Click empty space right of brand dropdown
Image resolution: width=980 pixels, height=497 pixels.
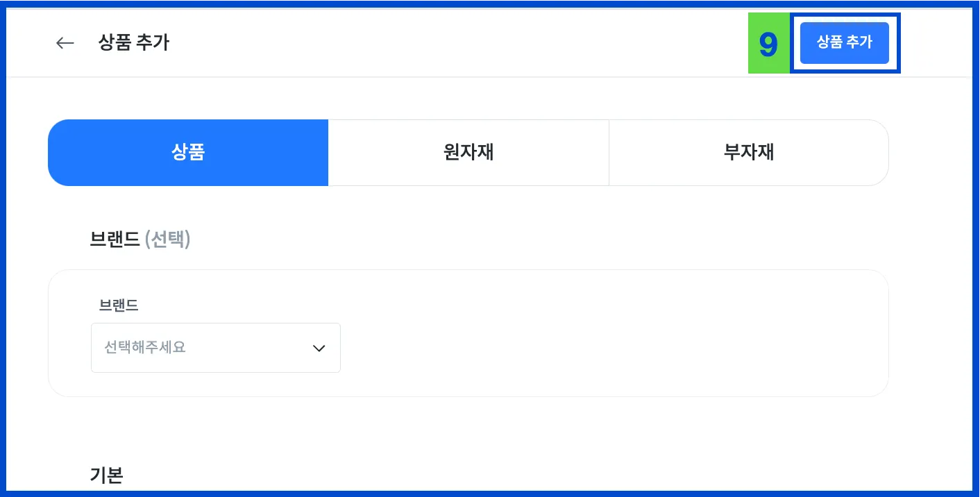click(x=590, y=347)
